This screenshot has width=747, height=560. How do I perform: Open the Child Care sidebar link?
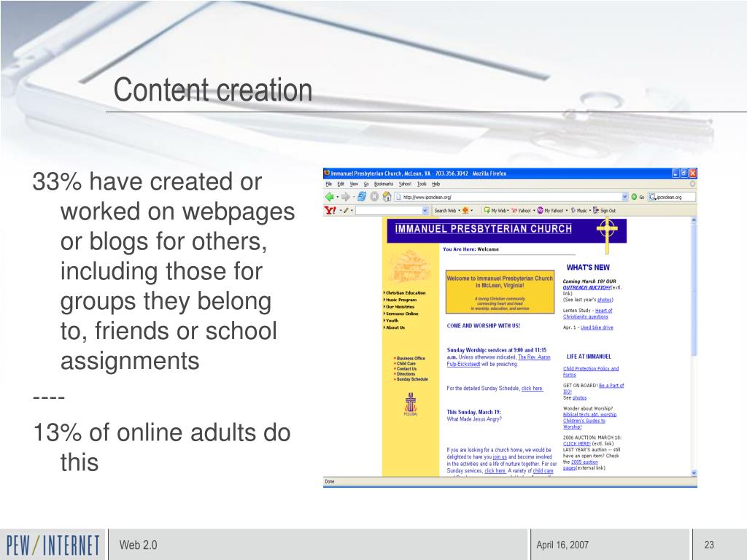coord(406,363)
